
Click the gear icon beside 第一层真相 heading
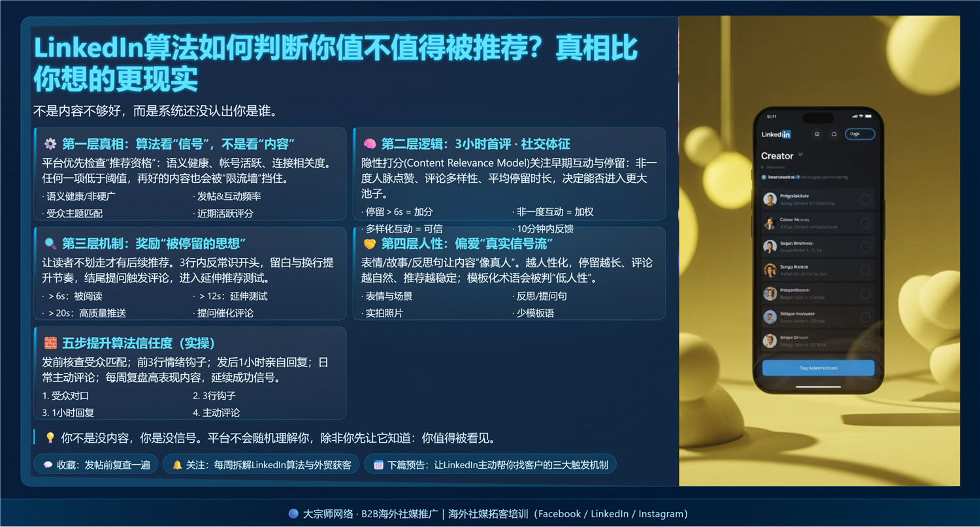[50, 144]
